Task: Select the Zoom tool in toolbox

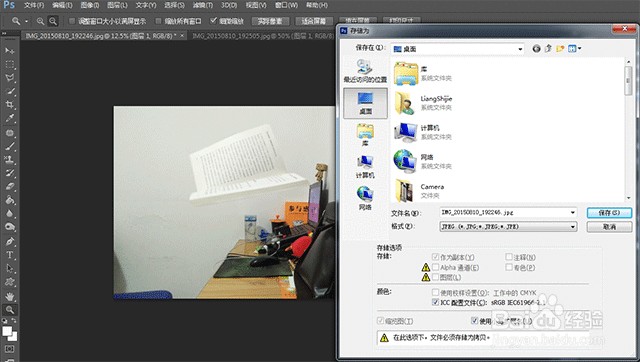Action: (x=9, y=310)
